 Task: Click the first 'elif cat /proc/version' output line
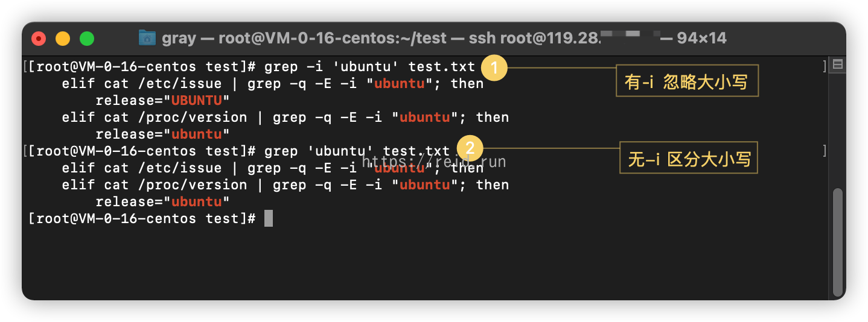(x=285, y=117)
